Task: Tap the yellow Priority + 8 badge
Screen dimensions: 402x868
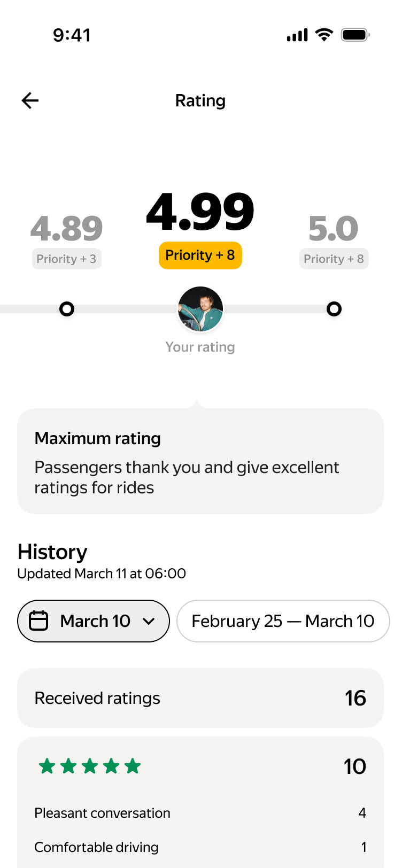Action: pos(200,255)
